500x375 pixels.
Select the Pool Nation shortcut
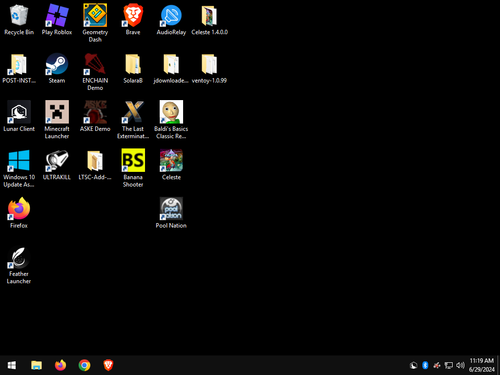coord(171,213)
